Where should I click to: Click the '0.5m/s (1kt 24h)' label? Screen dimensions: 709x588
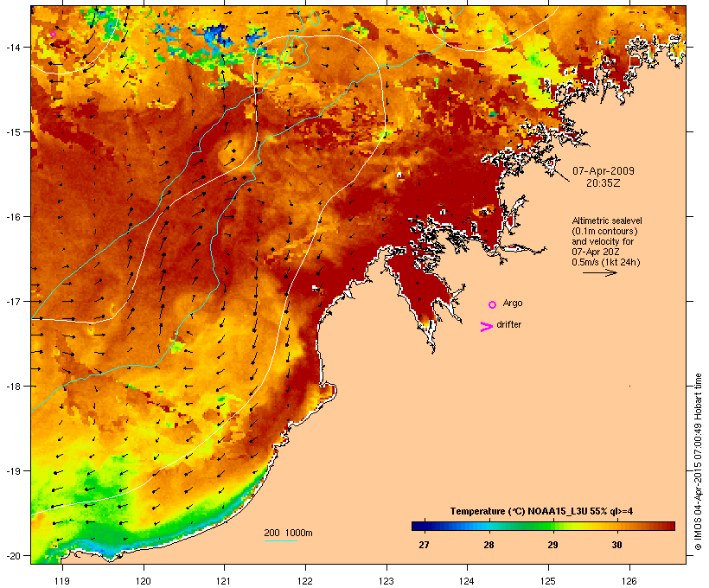[x=606, y=262]
